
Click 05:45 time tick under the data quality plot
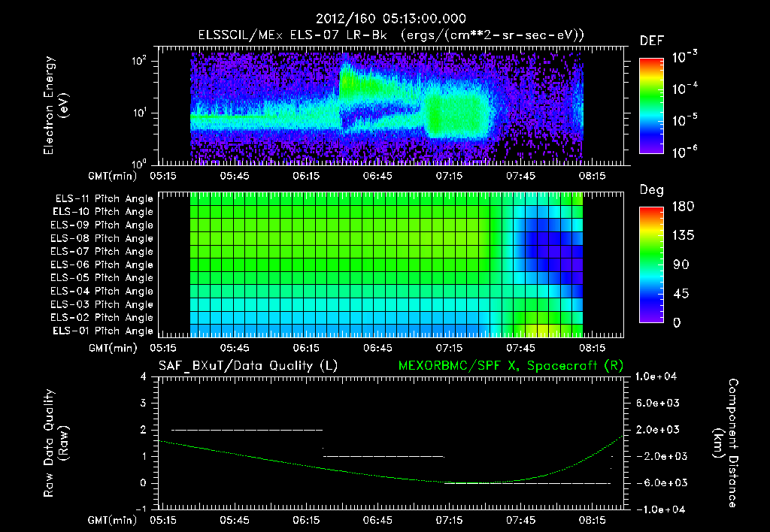click(x=235, y=520)
